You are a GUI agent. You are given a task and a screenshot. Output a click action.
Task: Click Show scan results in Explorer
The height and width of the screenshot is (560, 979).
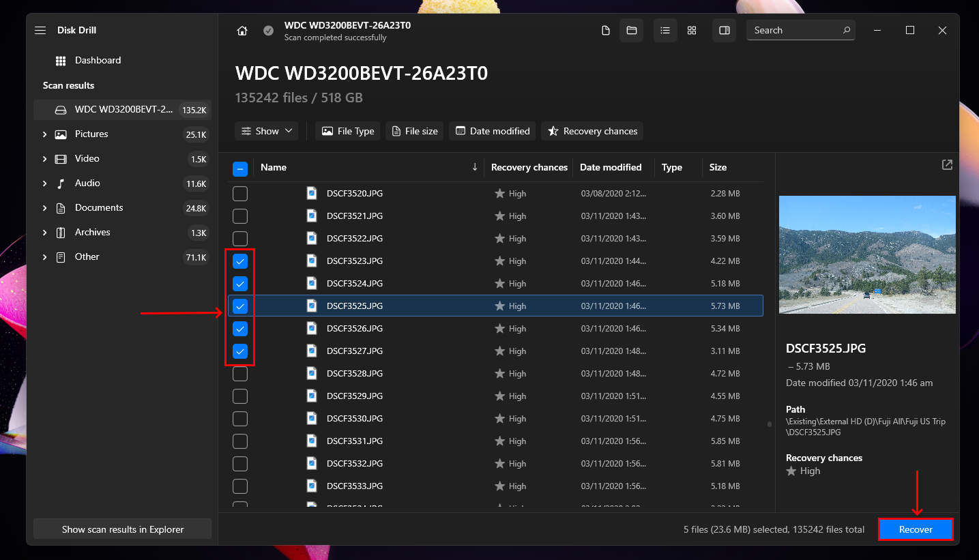pyautogui.click(x=123, y=529)
